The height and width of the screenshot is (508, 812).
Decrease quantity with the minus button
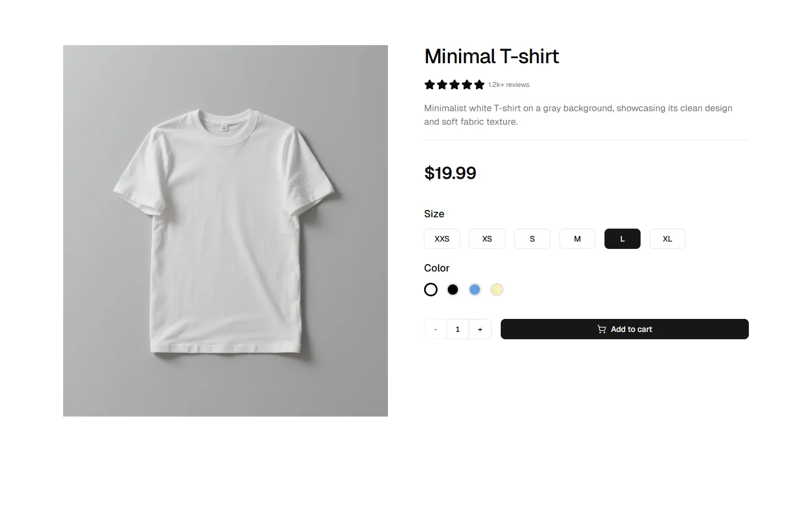435,329
